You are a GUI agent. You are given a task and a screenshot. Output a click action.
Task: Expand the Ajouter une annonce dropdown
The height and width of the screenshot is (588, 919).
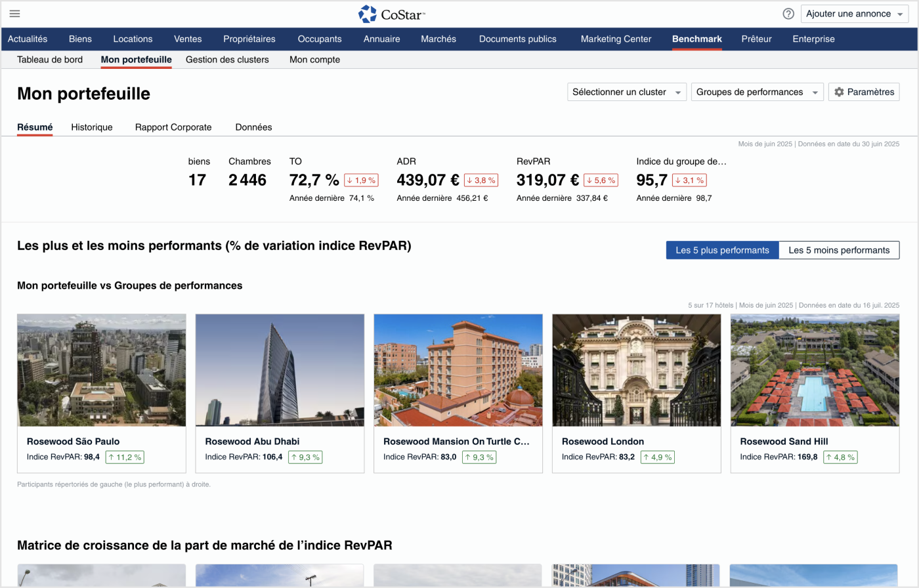click(854, 14)
